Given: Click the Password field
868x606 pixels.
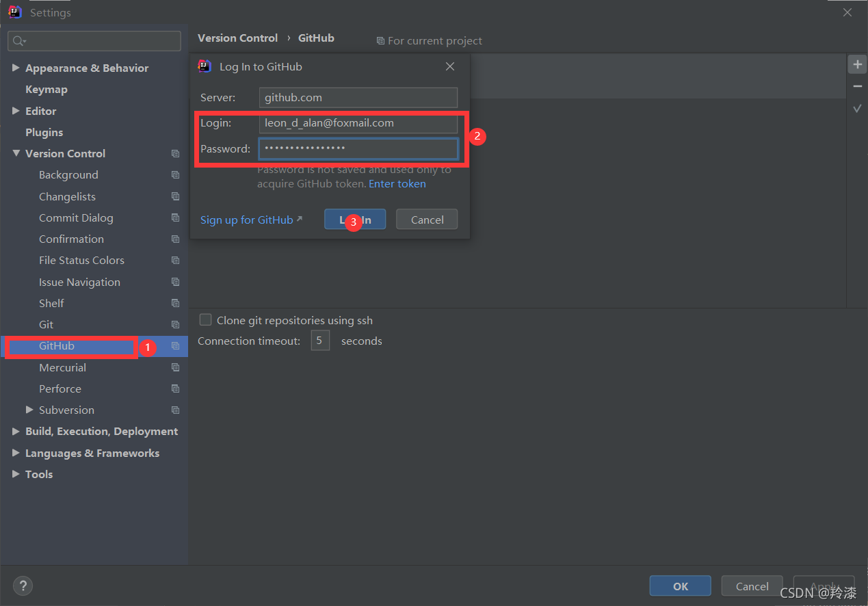Looking at the screenshot, I should (x=358, y=148).
